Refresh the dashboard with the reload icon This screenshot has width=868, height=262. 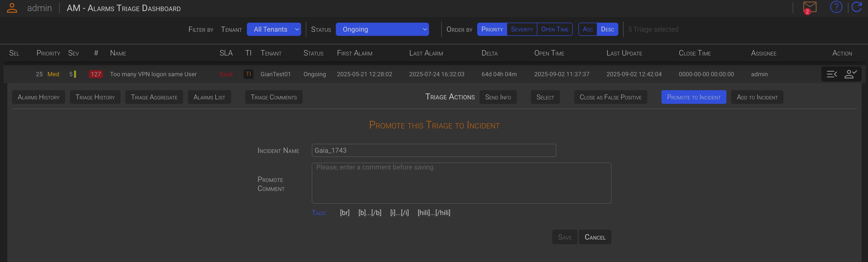point(856,7)
